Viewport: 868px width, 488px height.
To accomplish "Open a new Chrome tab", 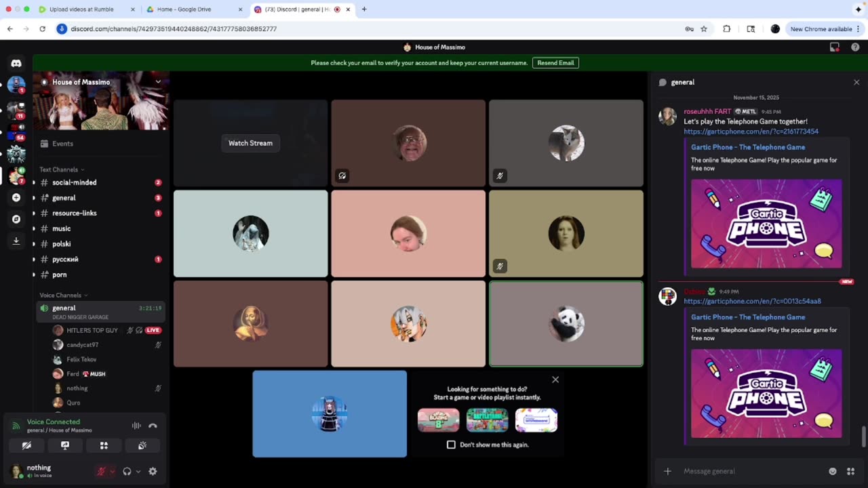I will tap(364, 9).
